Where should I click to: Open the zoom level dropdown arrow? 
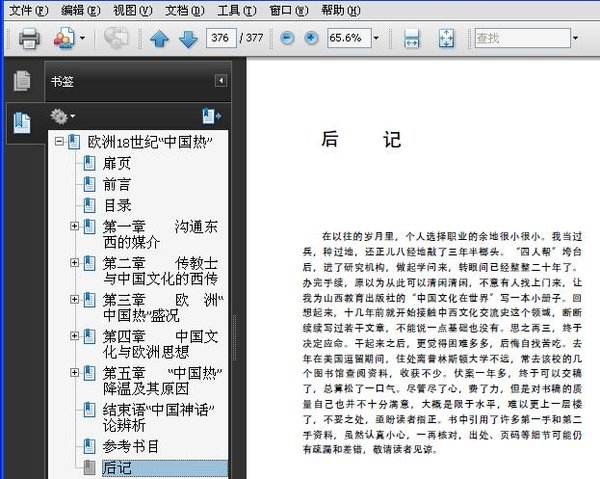click(376, 38)
